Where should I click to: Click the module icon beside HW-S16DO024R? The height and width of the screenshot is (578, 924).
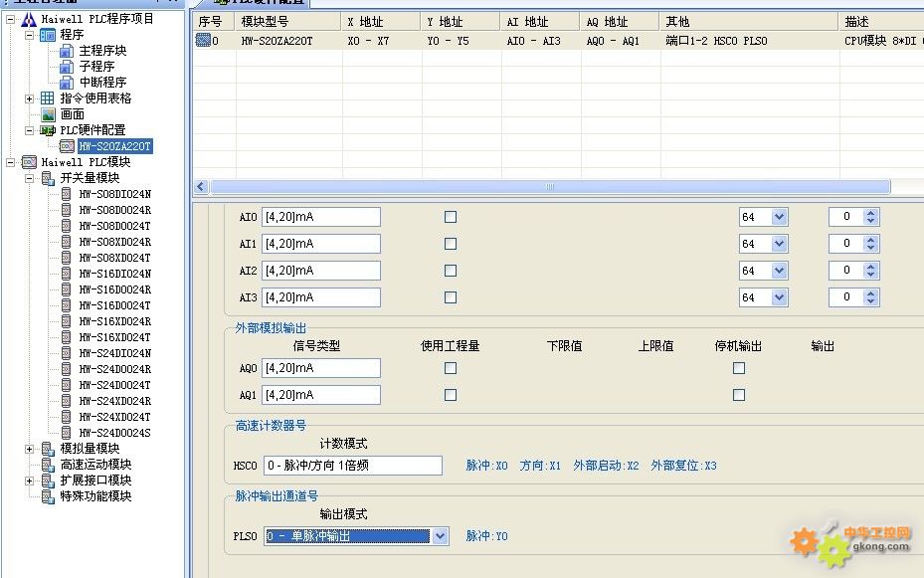point(67,289)
